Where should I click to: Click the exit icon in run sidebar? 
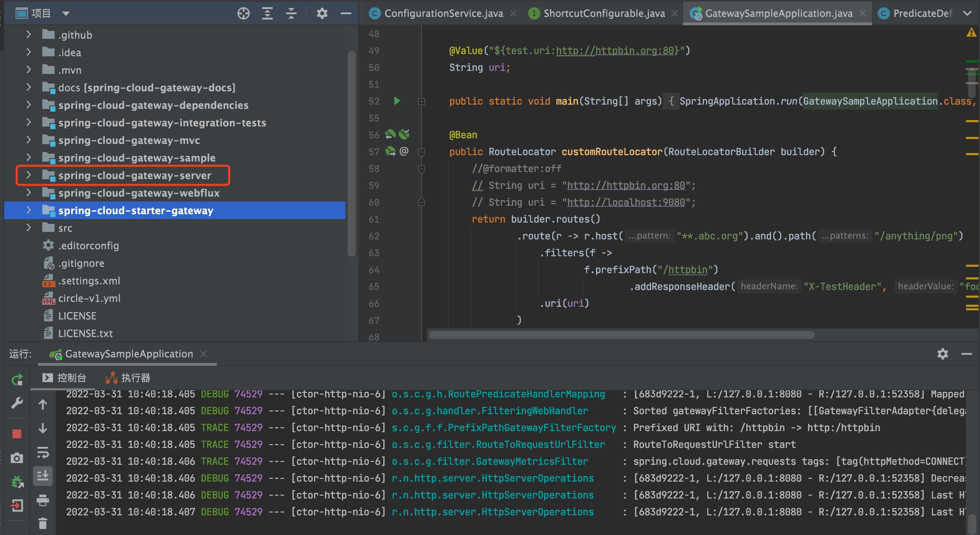coord(17,506)
